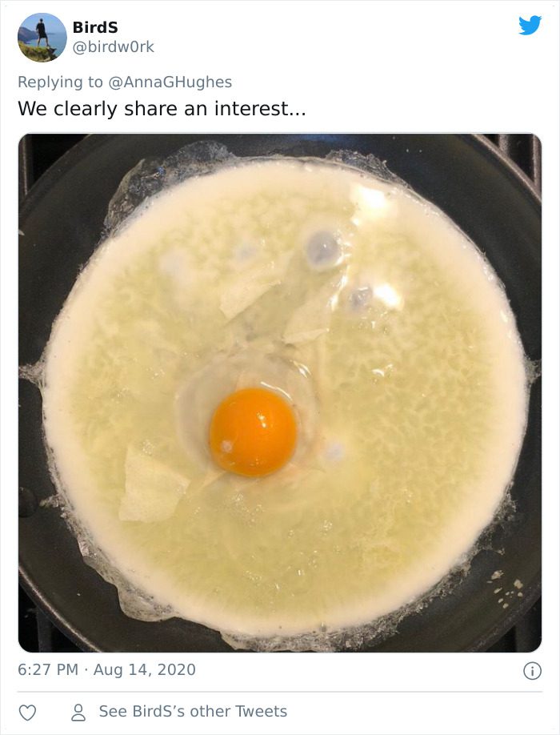Open BirdS's profile avatar

42,38
